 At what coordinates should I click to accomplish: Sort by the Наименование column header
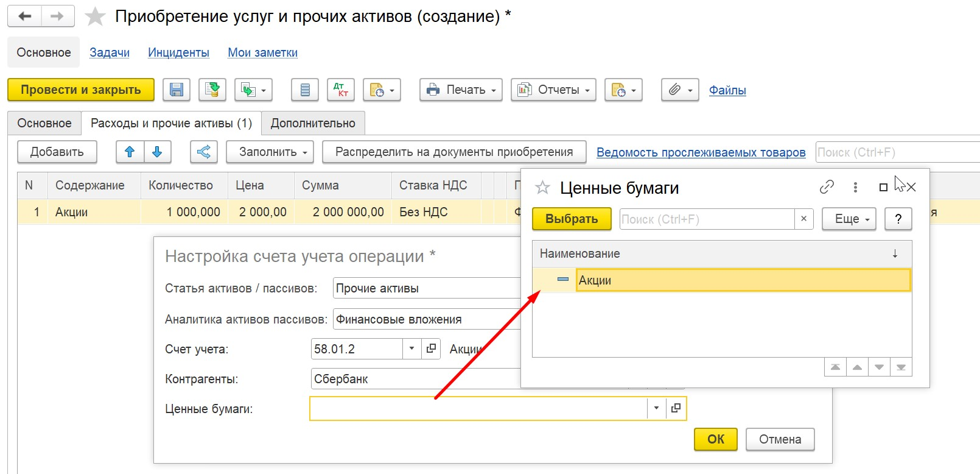tap(722, 253)
